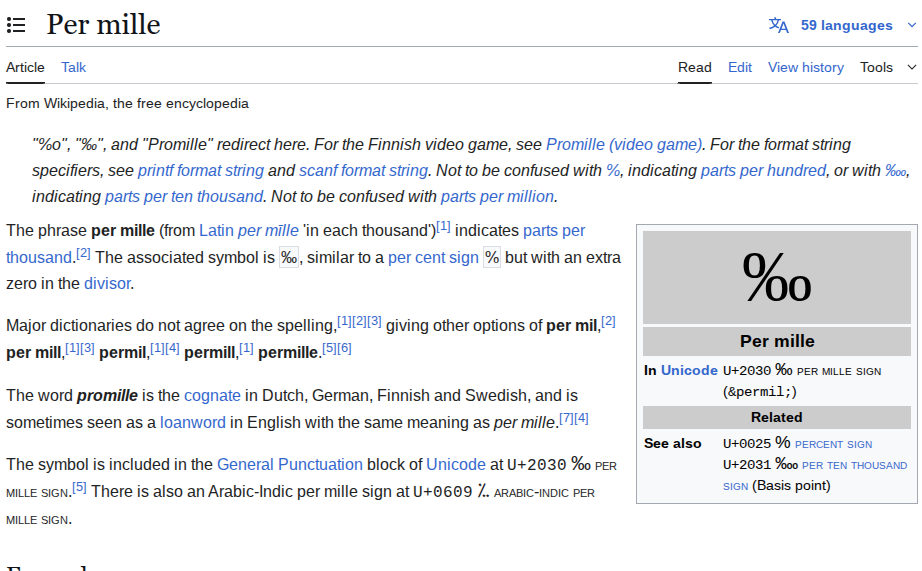Open the View history tab
This screenshot has width=922, height=571.
pyautogui.click(x=806, y=68)
